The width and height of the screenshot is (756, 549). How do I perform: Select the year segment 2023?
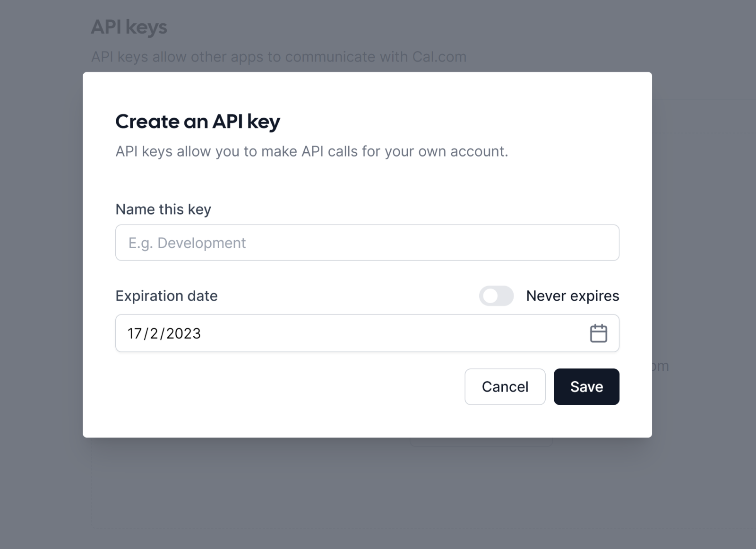click(x=183, y=333)
